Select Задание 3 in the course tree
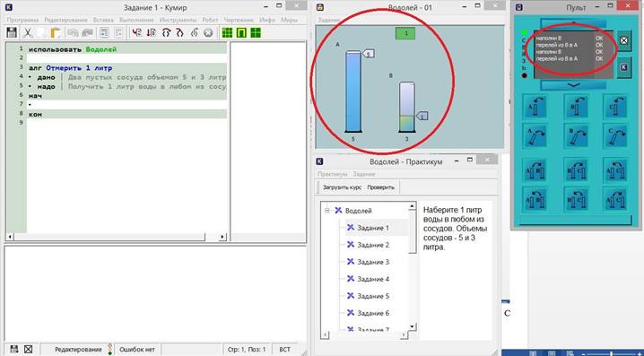Image resolution: width=644 pixels, height=356 pixels. (x=373, y=262)
